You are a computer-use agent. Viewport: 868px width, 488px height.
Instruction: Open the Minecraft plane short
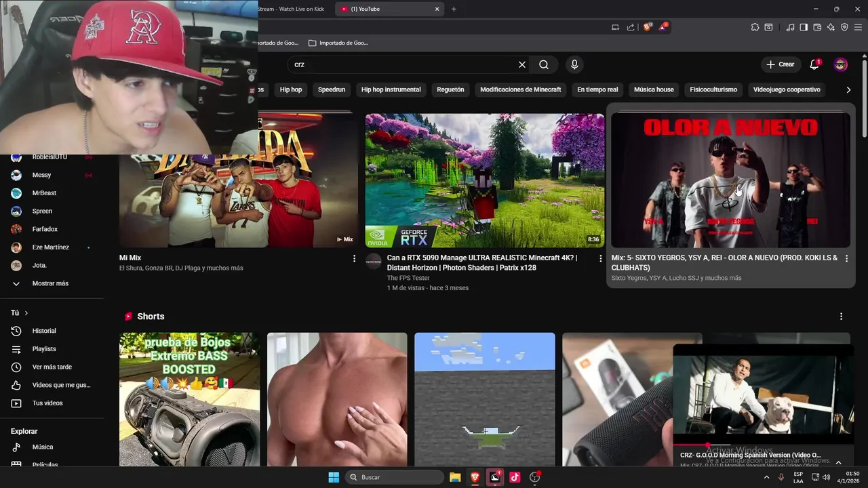click(x=485, y=399)
